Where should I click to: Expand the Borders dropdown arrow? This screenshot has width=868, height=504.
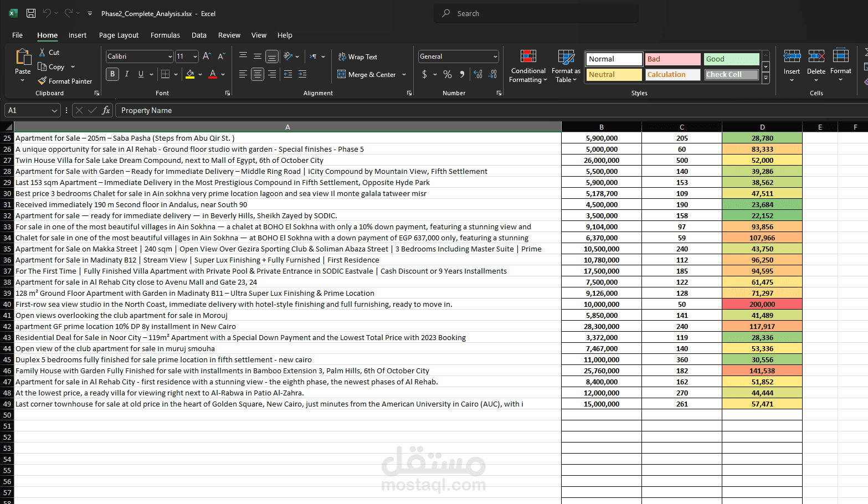(x=176, y=74)
